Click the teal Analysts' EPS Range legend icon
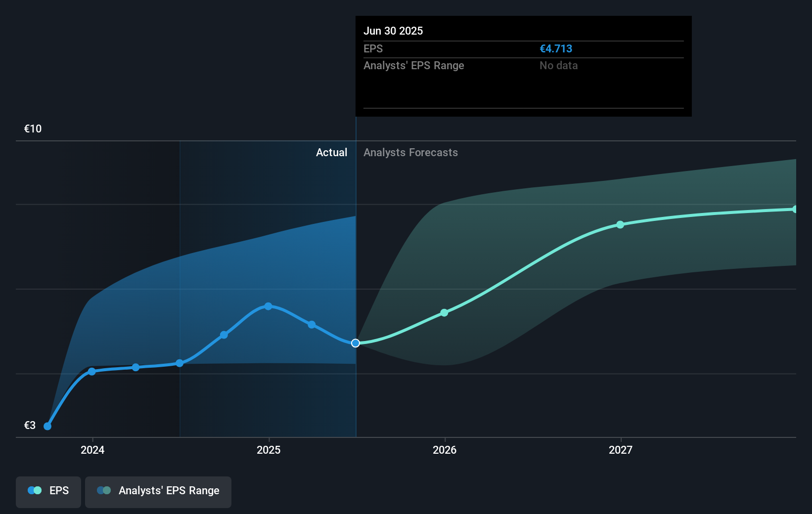The height and width of the screenshot is (514, 812). [104, 490]
